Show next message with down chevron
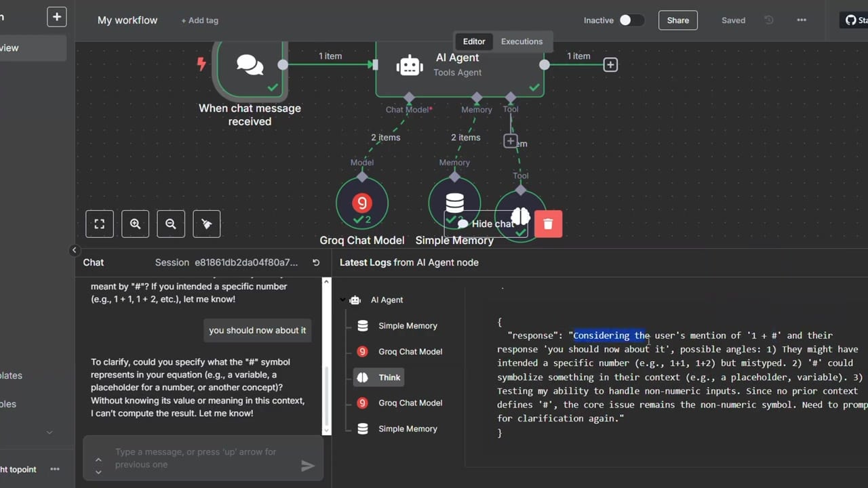868x488 pixels. tap(98, 472)
